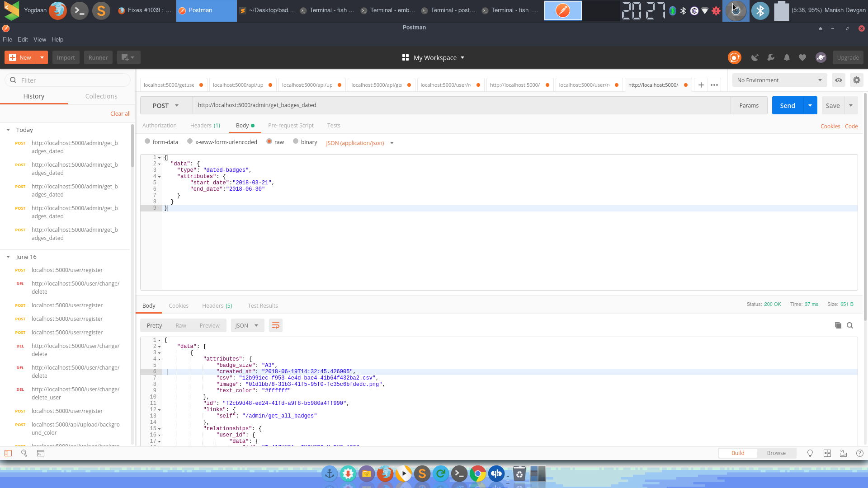Switch to the Collections tab in the sidebar
The width and height of the screenshot is (868, 488).
(x=101, y=96)
